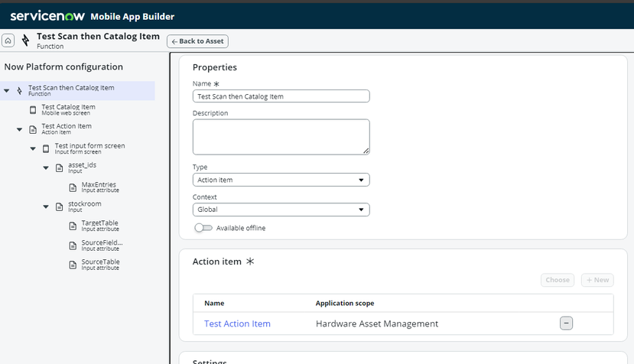
Task: Open Test Action Item link in table
Action: pyautogui.click(x=237, y=323)
